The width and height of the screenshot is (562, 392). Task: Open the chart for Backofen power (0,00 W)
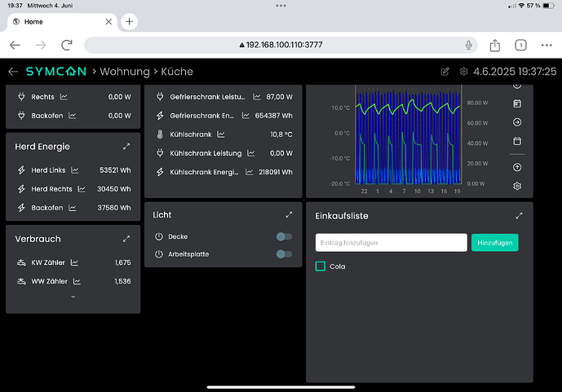pyautogui.click(x=73, y=116)
